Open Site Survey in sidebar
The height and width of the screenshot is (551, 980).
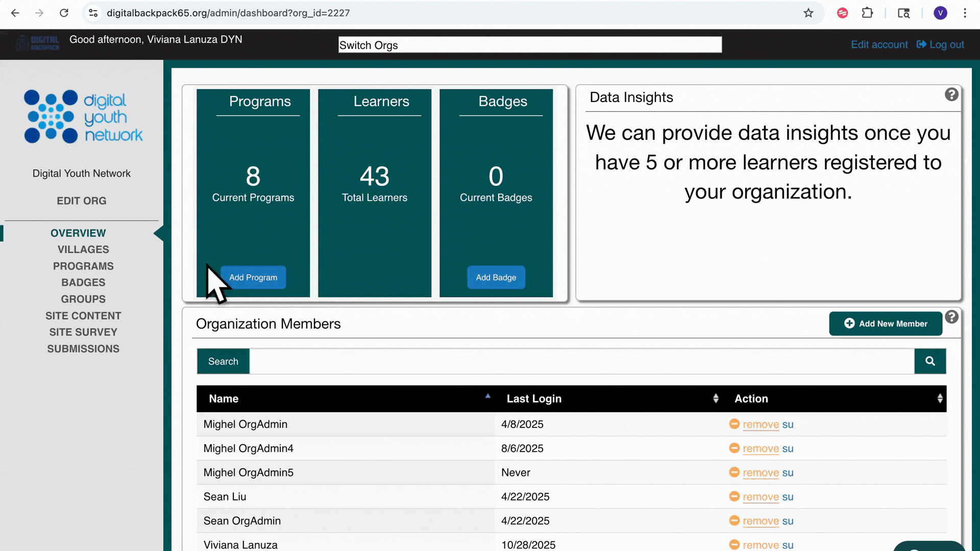83,332
